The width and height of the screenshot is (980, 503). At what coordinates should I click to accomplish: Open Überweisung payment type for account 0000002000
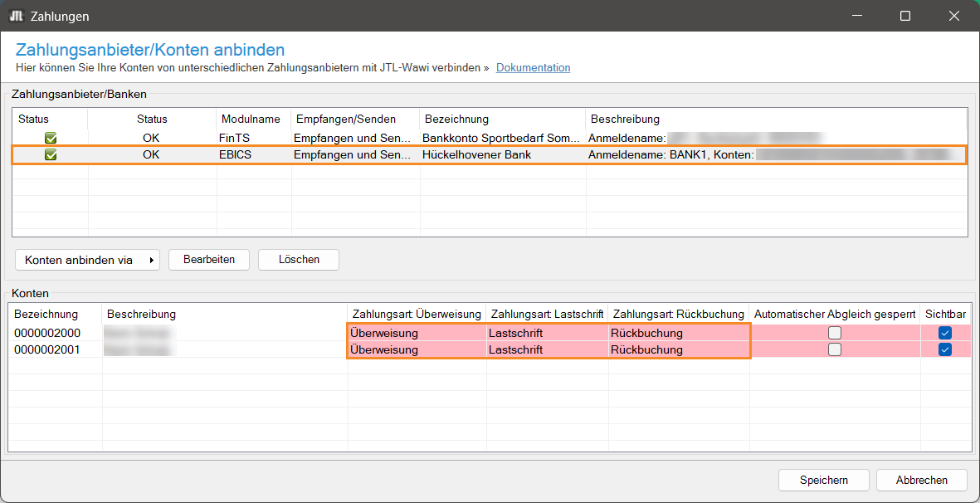(417, 333)
